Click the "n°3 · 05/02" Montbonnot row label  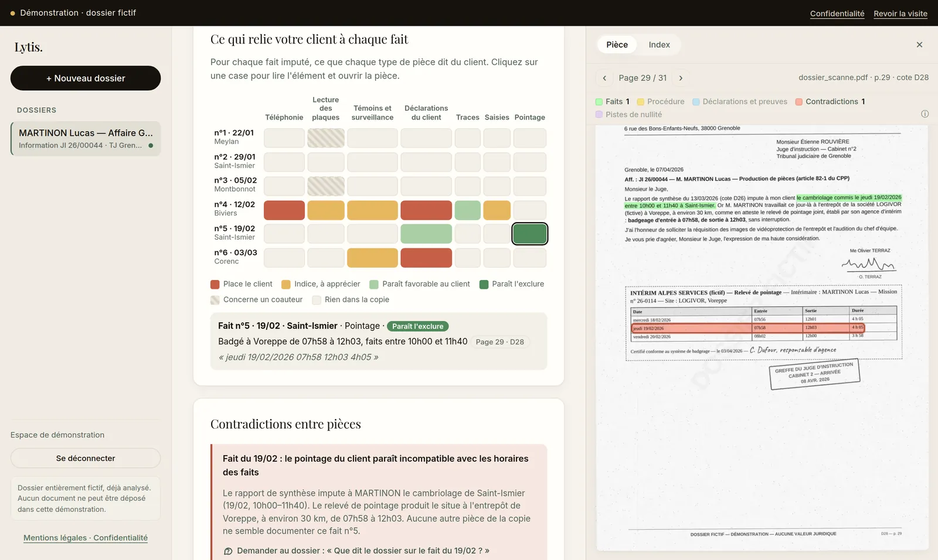(x=236, y=185)
